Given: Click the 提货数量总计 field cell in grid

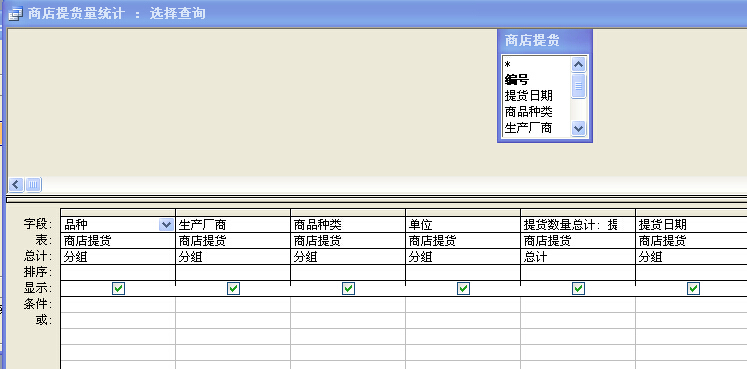Looking at the screenshot, I should 578,225.
